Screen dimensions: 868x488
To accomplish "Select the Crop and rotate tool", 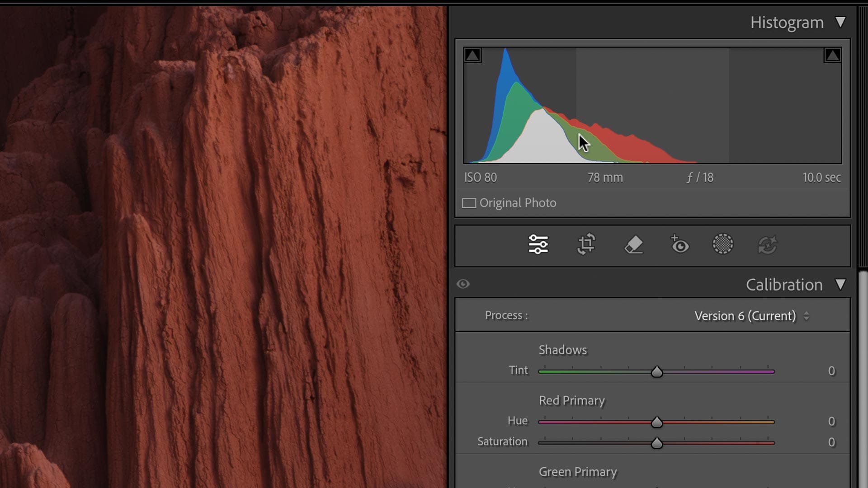I will [586, 244].
